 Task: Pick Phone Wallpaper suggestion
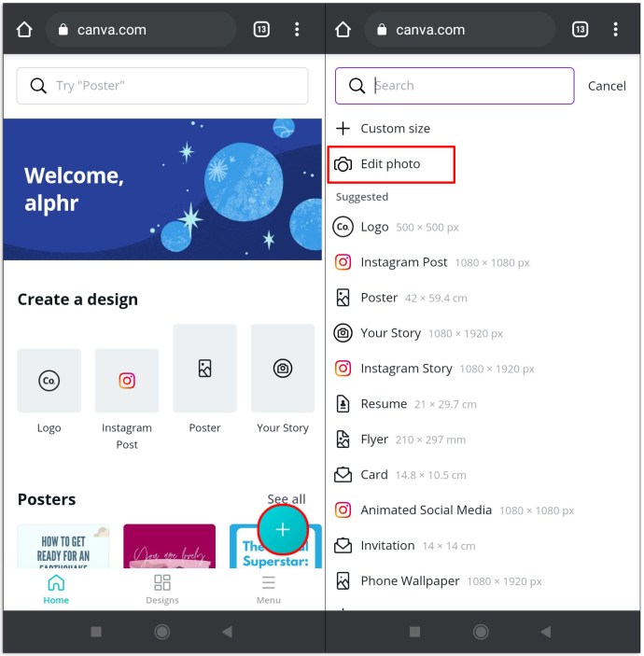[x=438, y=580]
